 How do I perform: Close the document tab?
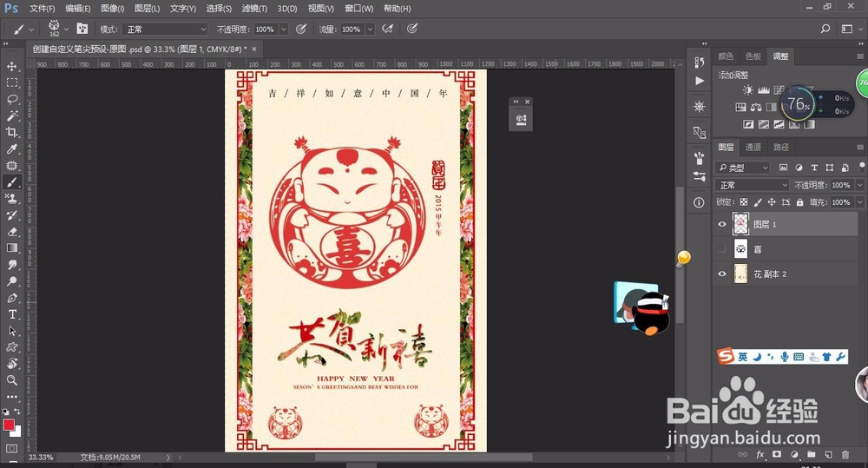click(254, 49)
